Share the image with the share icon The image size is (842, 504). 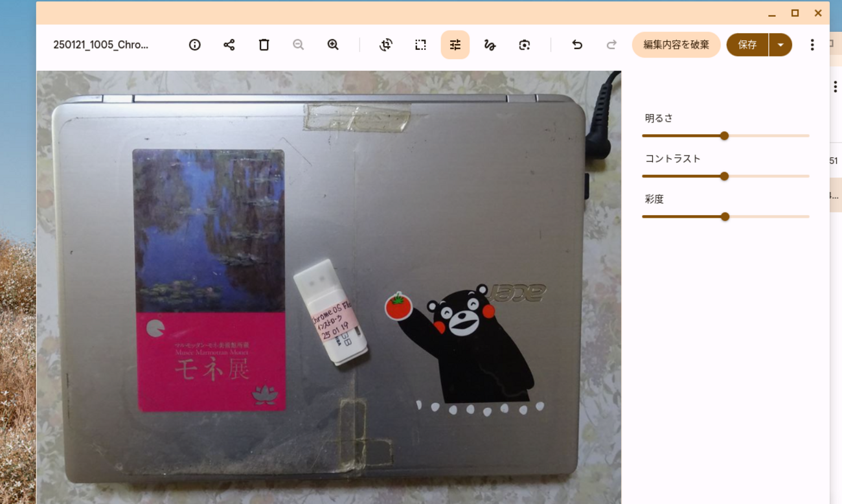[x=229, y=45]
